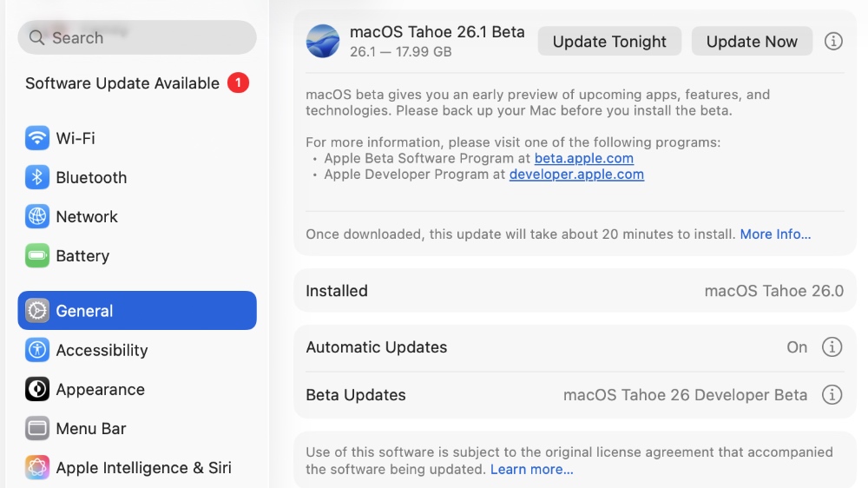Open Appearance settings icon
This screenshot has height=488, width=868.
pos(37,389)
